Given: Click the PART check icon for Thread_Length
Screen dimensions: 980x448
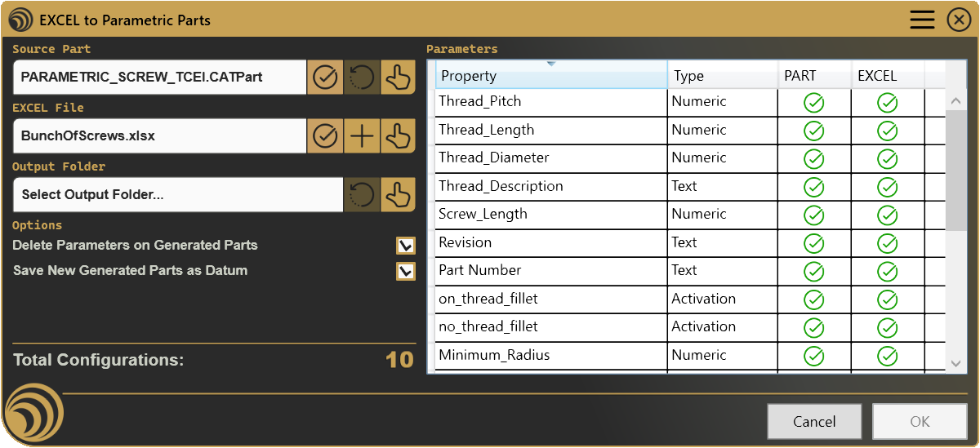Looking at the screenshot, I should (814, 131).
